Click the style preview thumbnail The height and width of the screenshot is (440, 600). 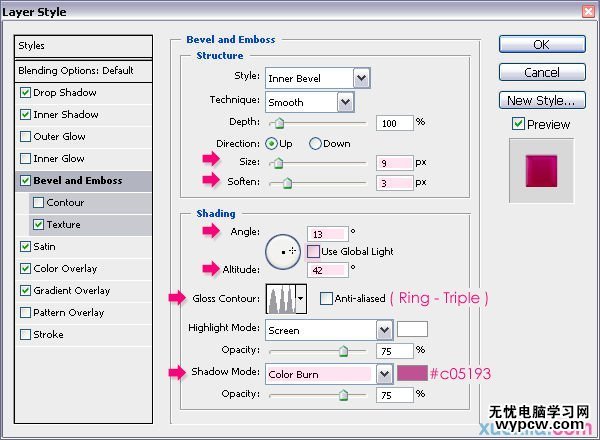pos(541,171)
